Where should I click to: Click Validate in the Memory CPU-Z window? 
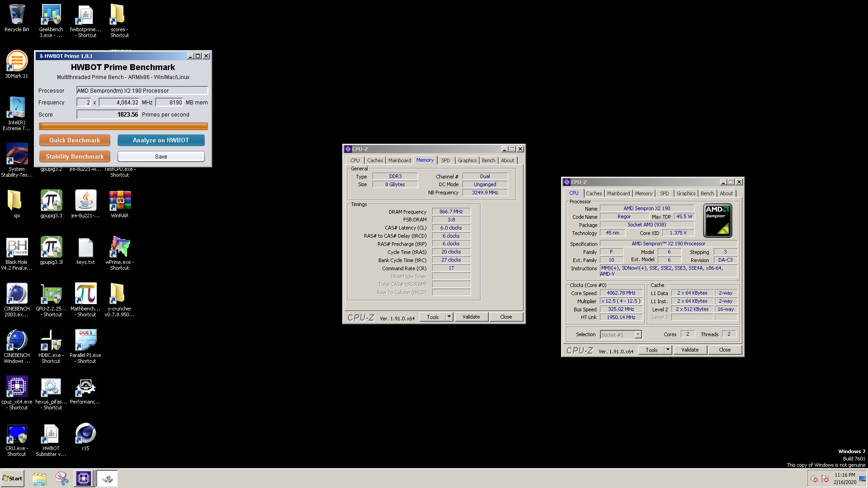pyautogui.click(x=471, y=317)
